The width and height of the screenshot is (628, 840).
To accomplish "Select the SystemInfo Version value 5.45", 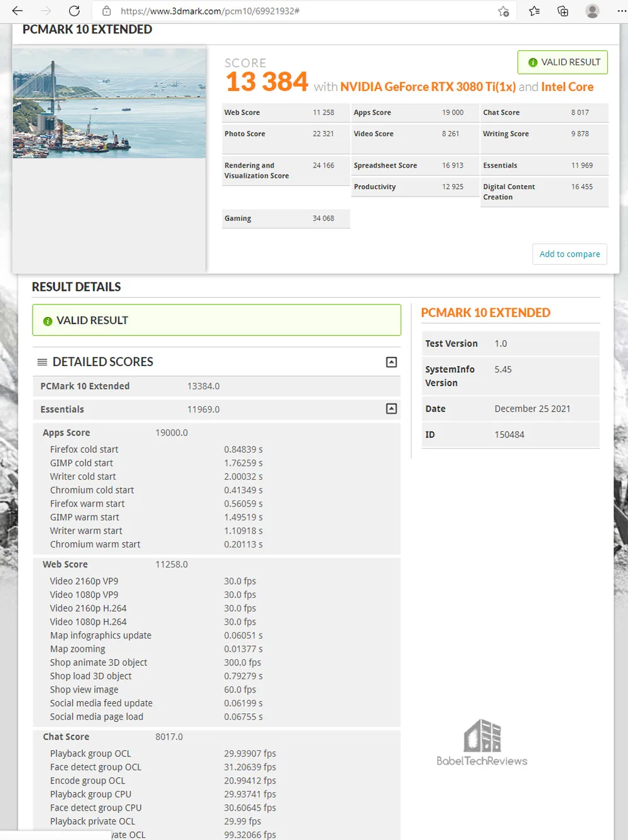I will pos(503,369).
